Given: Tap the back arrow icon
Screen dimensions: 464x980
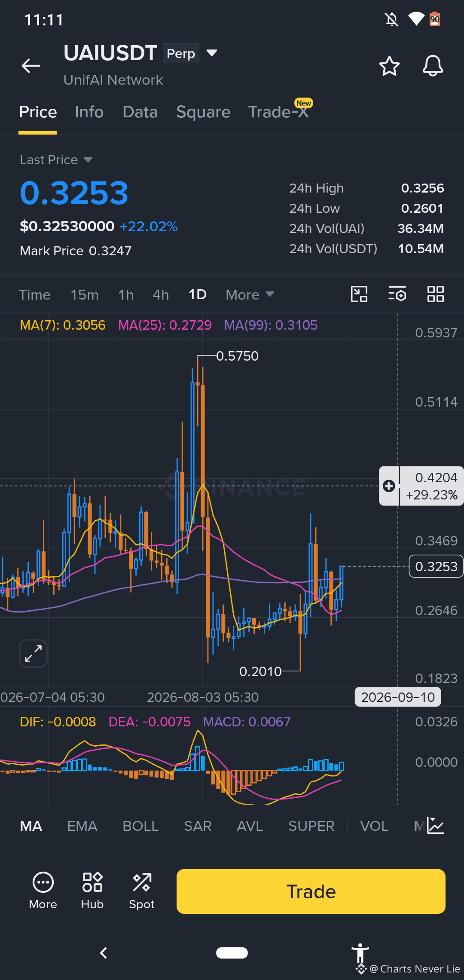Looking at the screenshot, I should tap(31, 66).
